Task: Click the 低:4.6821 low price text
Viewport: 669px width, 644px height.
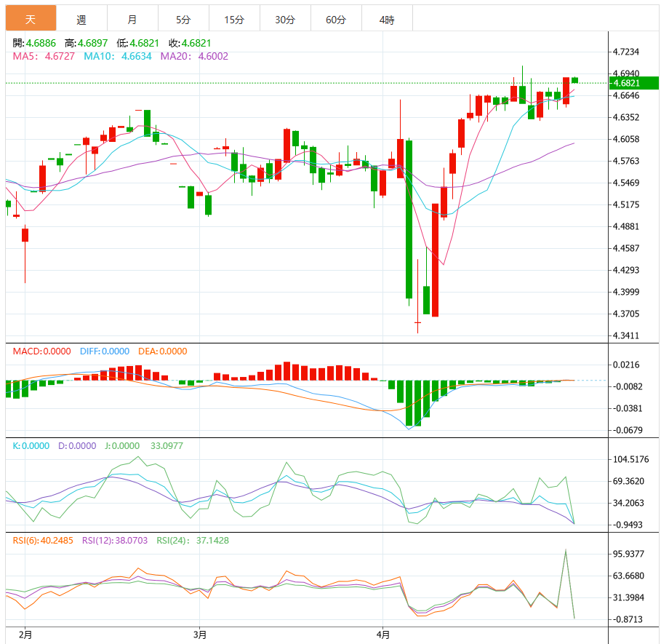Action: coord(138,43)
